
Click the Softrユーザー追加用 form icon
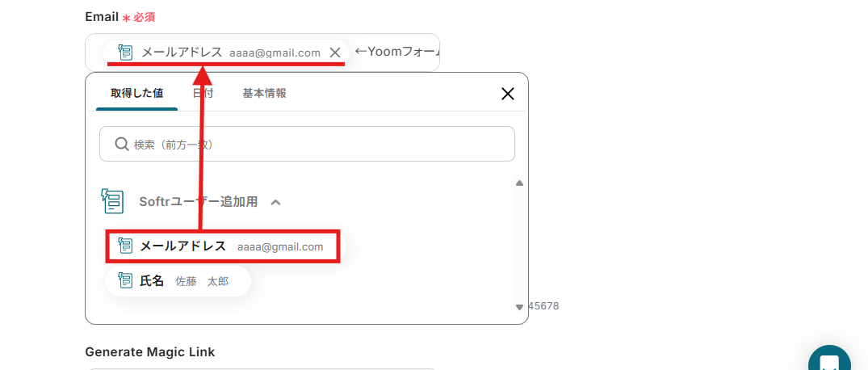click(x=112, y=201)
